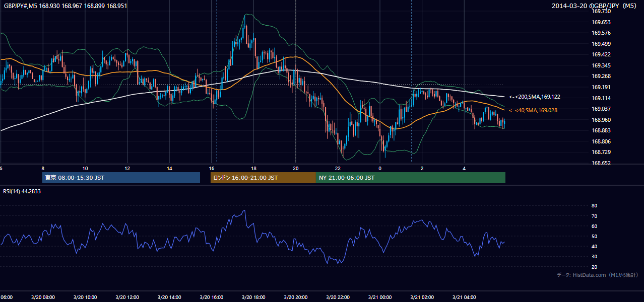Click the 169.653 price axis label
644x302 pixels.
601,22
